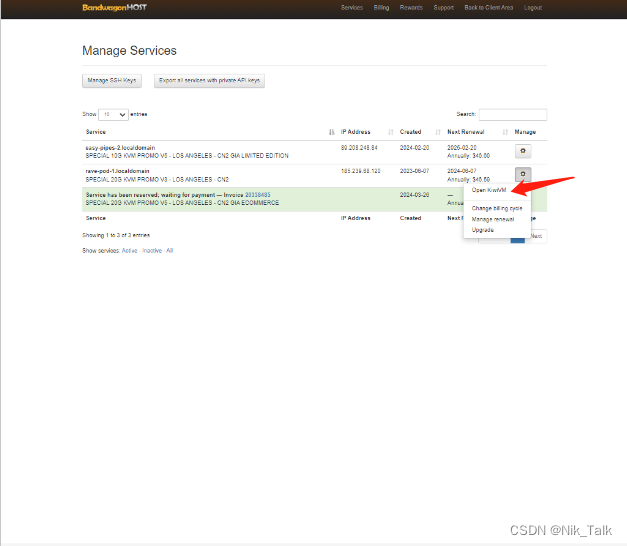Screen dimensions: 627x546
Task: Choose Change billing cycle option
Action: [496, 208]
